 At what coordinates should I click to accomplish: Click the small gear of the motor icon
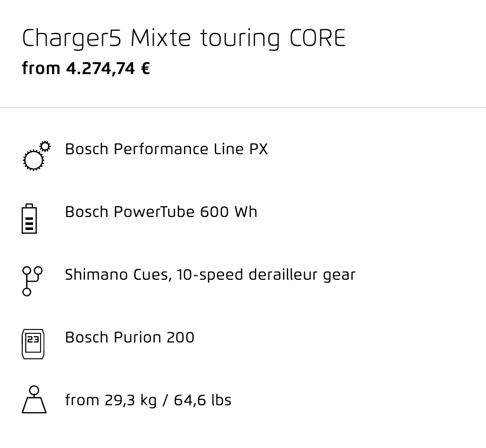click(45, 146)
